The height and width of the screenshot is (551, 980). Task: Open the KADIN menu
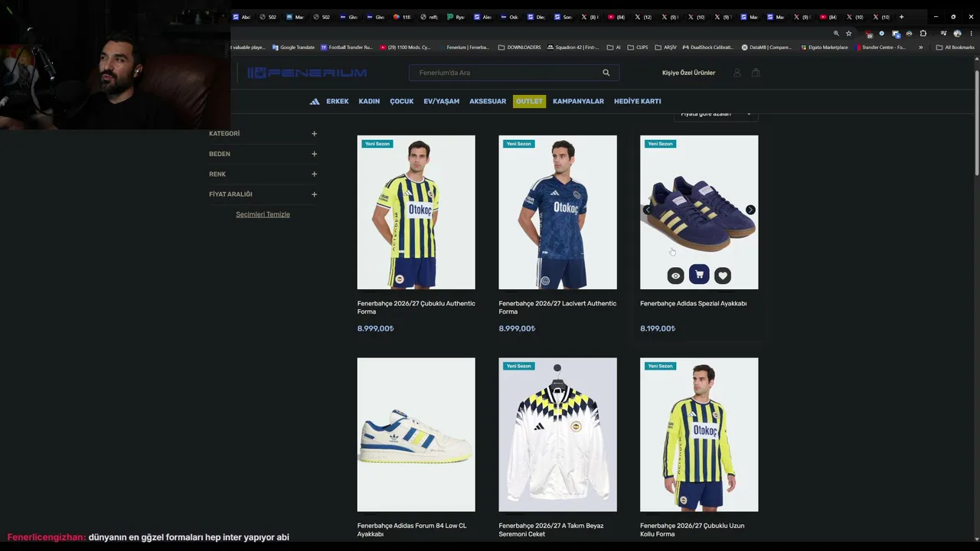pyautogui.click(x=369, y=101)
